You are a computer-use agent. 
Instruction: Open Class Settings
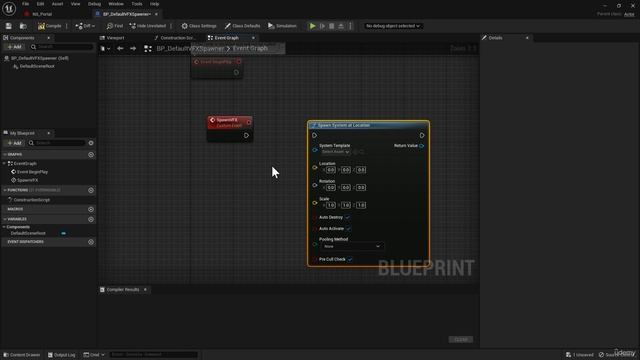pos(199,26)
